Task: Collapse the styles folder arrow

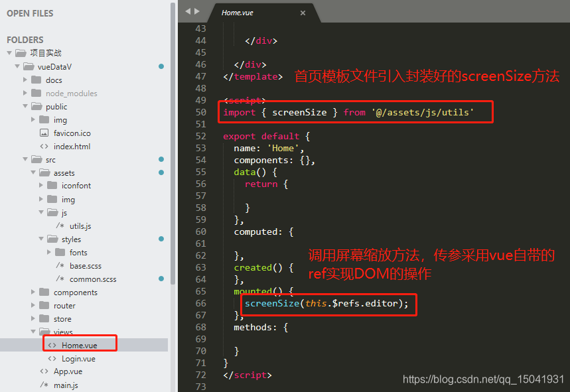Action: coord(41,239)
